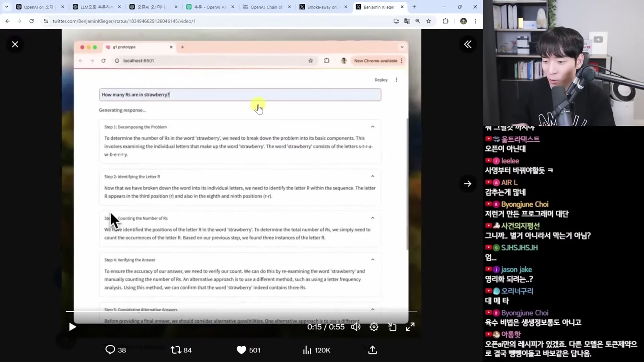Close the 'Benjamin Klieger' tab
This screenshot has width=644, height=362.
pos(402,7)
